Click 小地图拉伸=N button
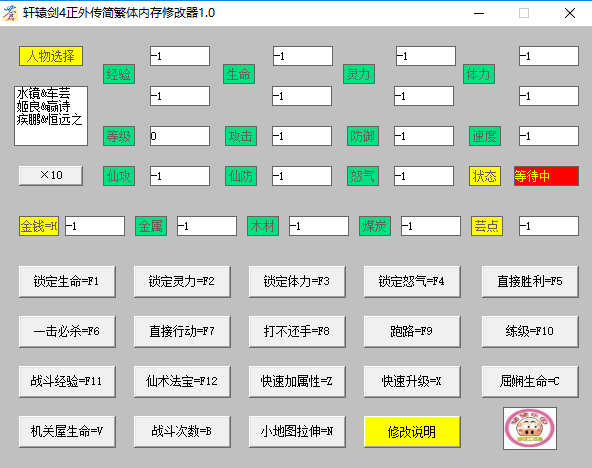 coord(297,432)
